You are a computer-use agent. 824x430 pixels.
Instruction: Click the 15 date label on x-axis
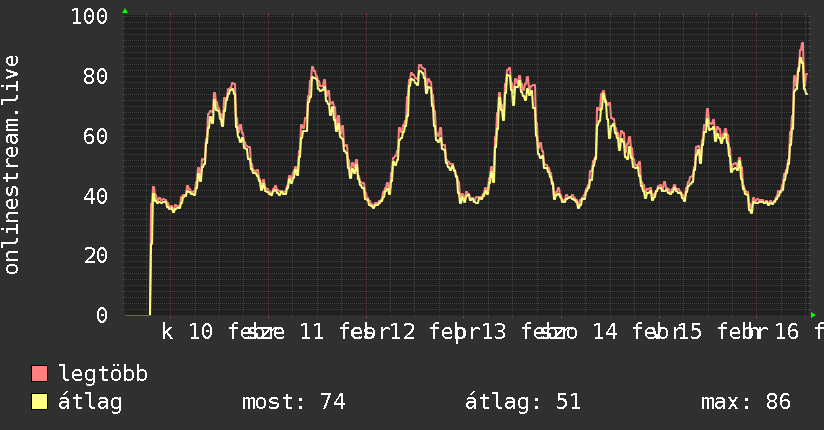[x=689, y=332]
